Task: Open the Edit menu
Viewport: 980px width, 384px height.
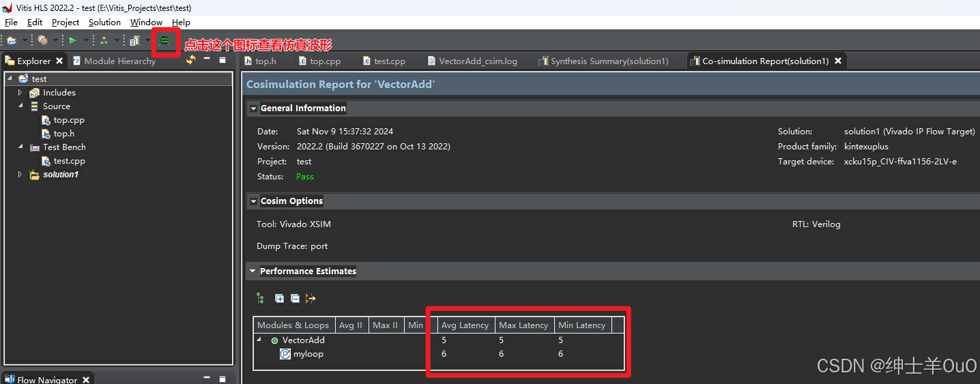Action: tap(35, 23)
